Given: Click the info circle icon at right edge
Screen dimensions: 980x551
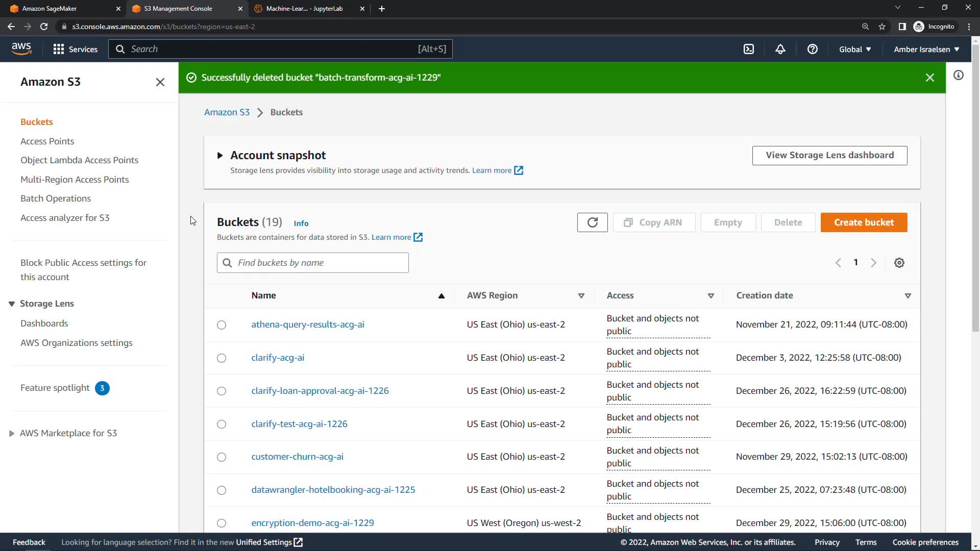Looking at the screenshot, I should 958,76.
